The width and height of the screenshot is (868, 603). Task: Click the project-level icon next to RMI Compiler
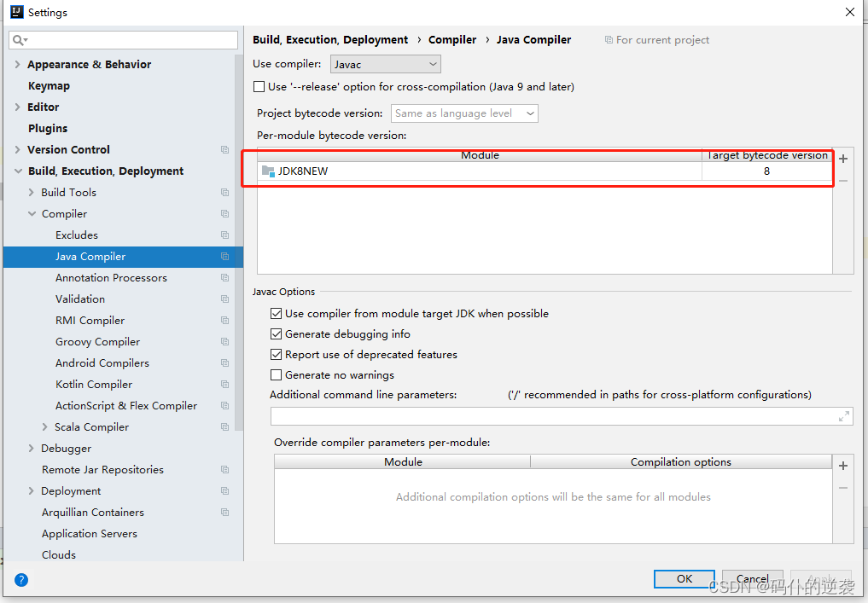tap(224, 321)
